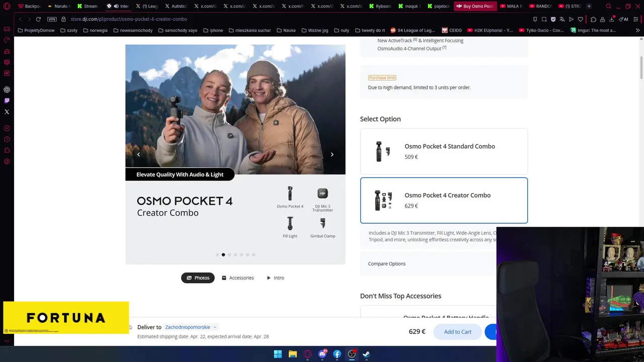The height and width of the screenshot is (362, 644).
Task: Open the ad blocker shield icon
Action: [553, 19]
